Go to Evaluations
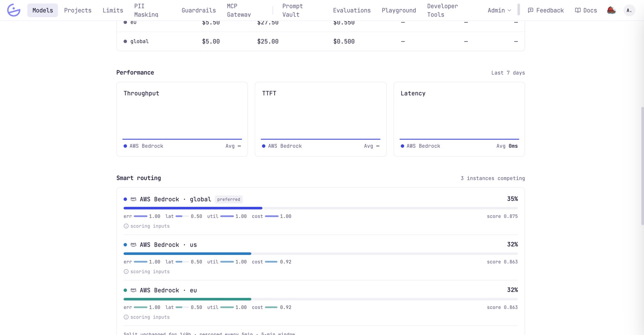Image resolution: width=644 pixels, height=335 pixels. (x=352, y=10)
